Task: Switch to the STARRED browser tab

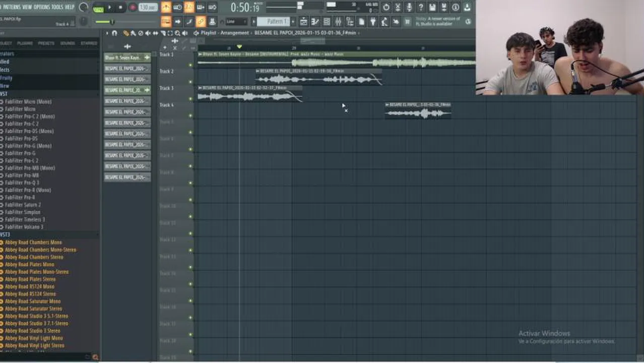Action: 89,43
